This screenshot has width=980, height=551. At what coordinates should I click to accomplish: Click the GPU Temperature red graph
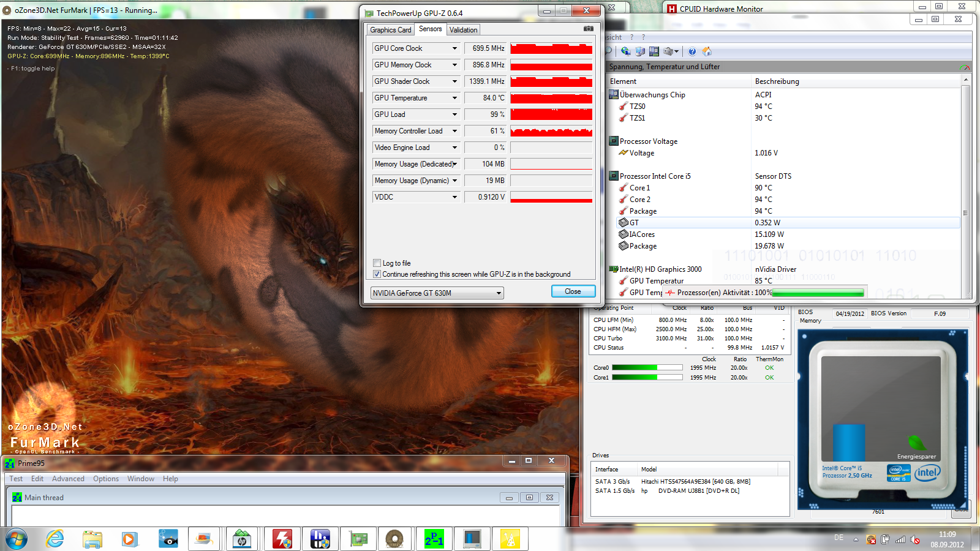[x=551, y=98]
